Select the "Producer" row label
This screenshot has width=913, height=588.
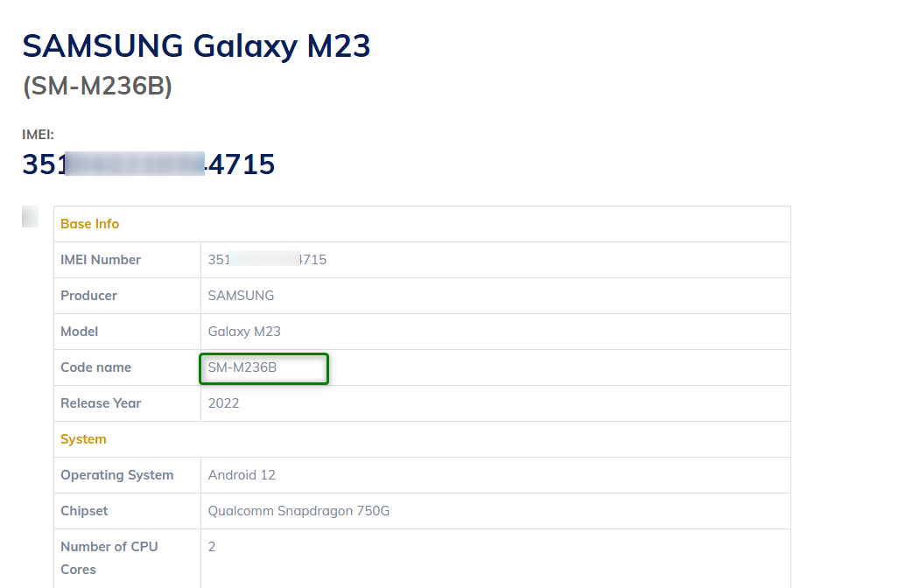(x=88, y=296)
